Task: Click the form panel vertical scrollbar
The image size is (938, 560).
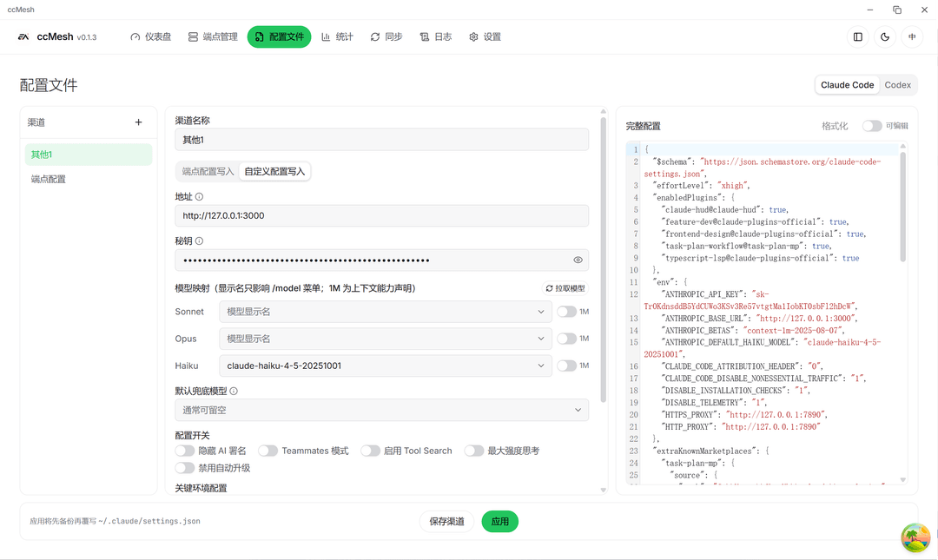Action: point(603,259)
